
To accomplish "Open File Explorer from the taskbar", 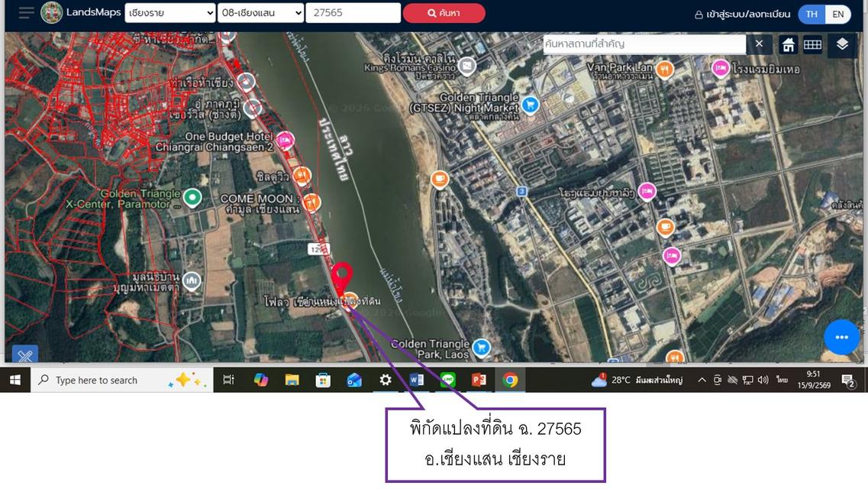I will pos(292,380).
